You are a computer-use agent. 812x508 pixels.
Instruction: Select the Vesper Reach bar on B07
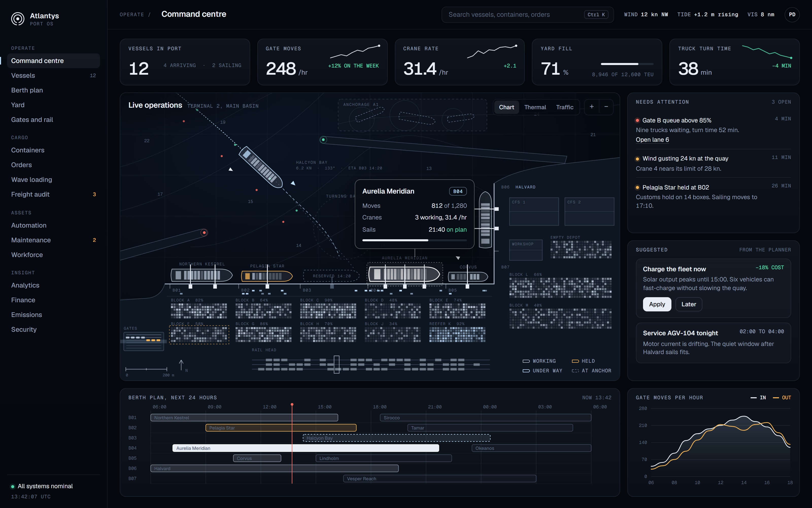point(439,479)
